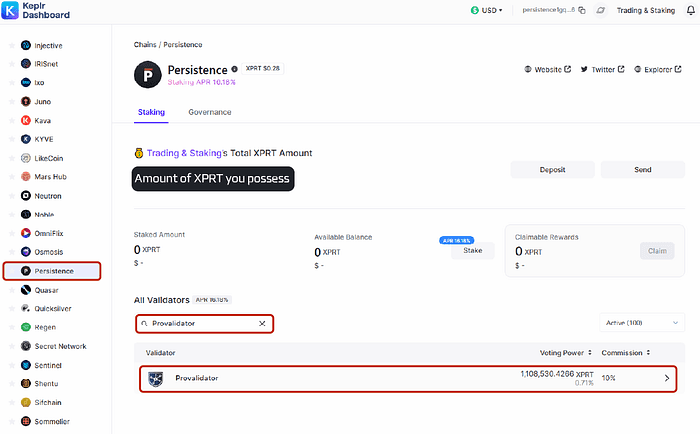The width and height of the screenshot is (700, 434).
Task: Clear the Provalidator search text
Action: [x=262, y=323]
